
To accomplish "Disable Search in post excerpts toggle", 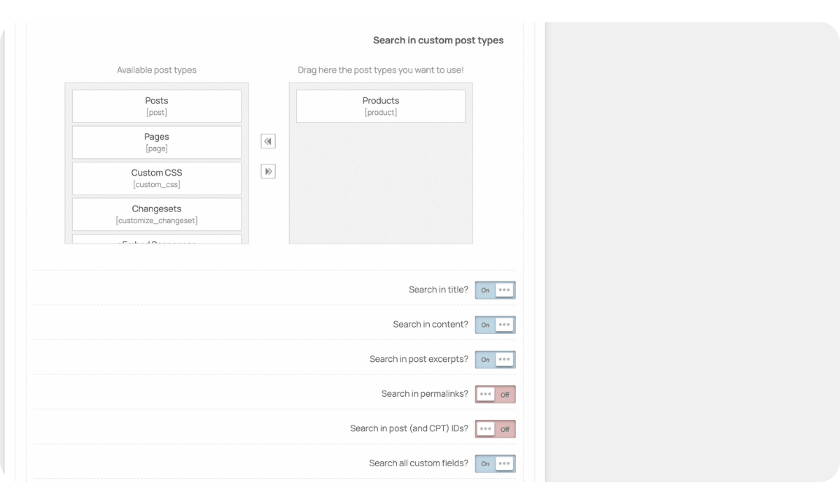I will pyautogui.click(x=495, y=359).
